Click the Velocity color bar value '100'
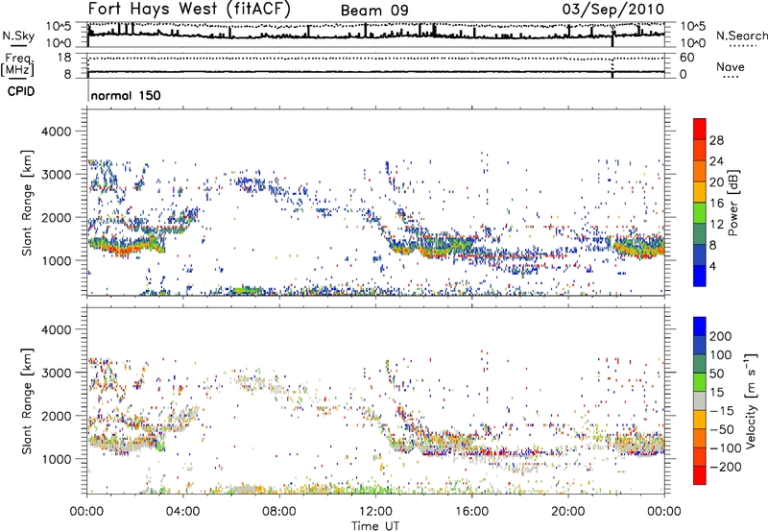768x532 pixels. [x=720, y=355]
